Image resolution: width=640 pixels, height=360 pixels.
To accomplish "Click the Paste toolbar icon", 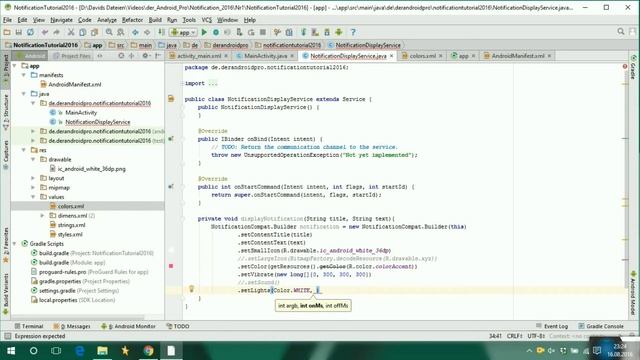I will click(94, 32).
